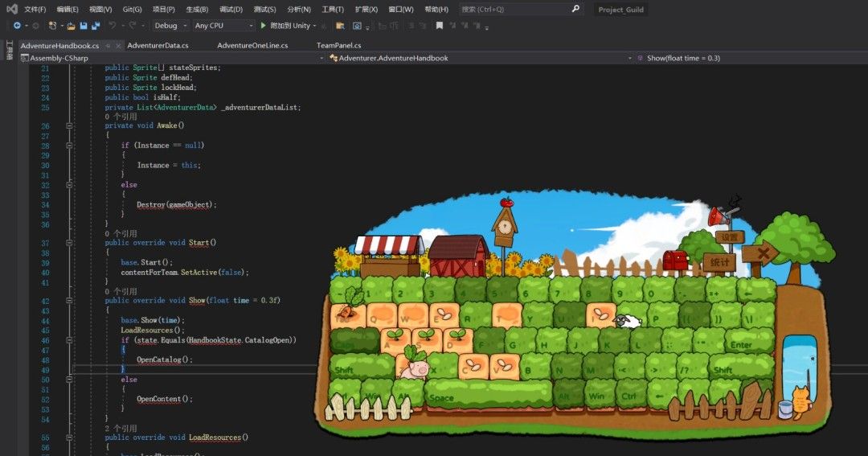Click the Navigate Backward arrow icon

[16, 26]
